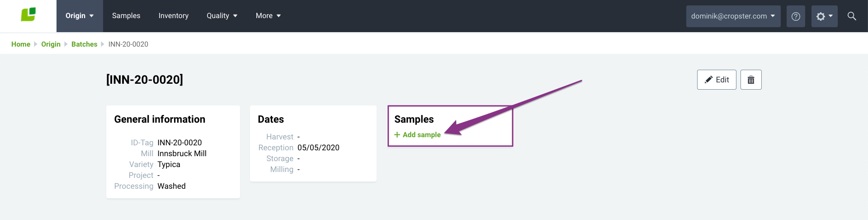Expand the Quality menu dropdown
868x220 pixels.
coord(222,16)
